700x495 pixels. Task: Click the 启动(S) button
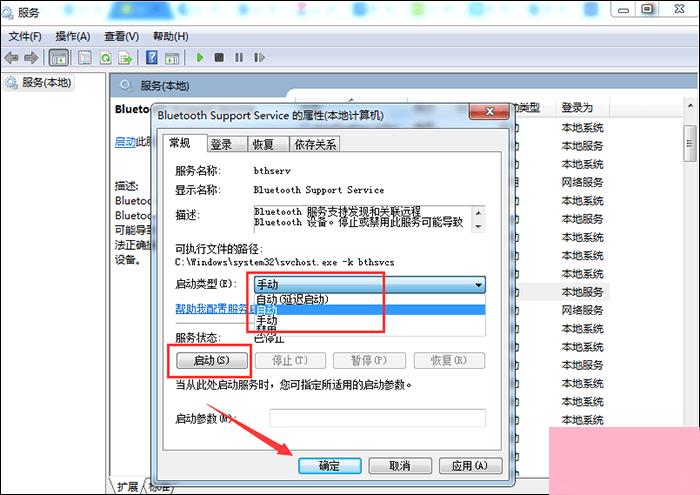pos(212,360)
